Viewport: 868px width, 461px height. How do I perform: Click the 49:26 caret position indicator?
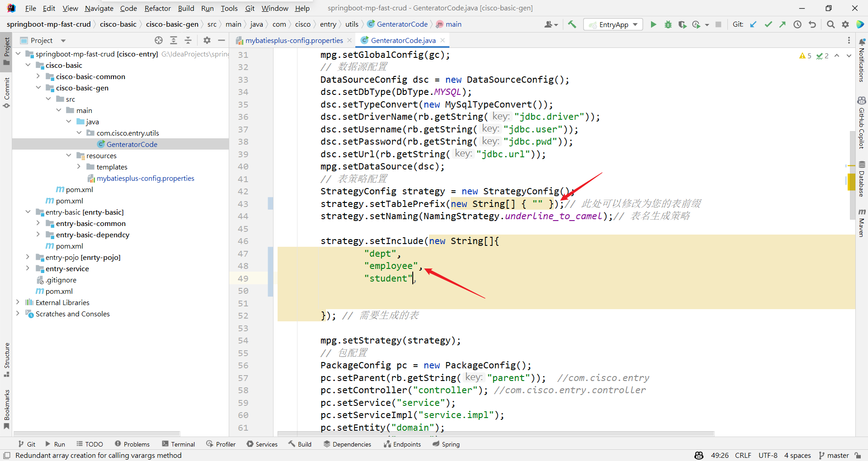pyautogui.click(x=719, y=455)
